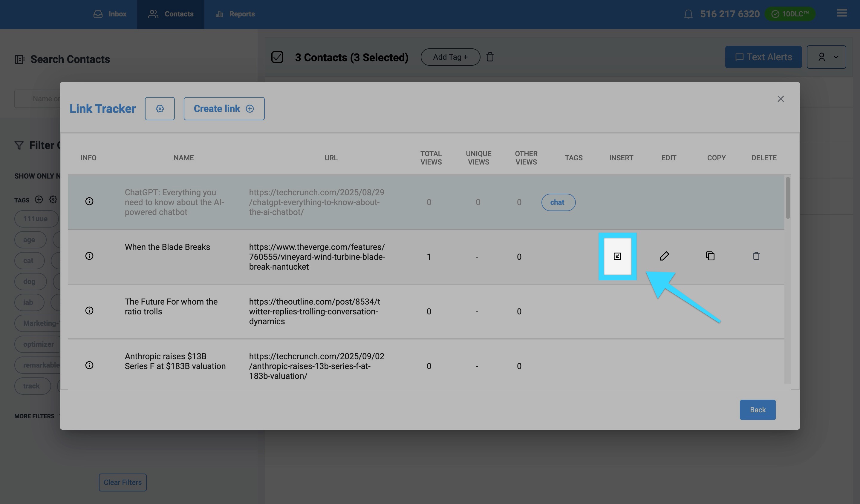The image size is (860, 504).
Task: Click 'The Future For whom the ratio trolls' name
Action: (171, 307)
